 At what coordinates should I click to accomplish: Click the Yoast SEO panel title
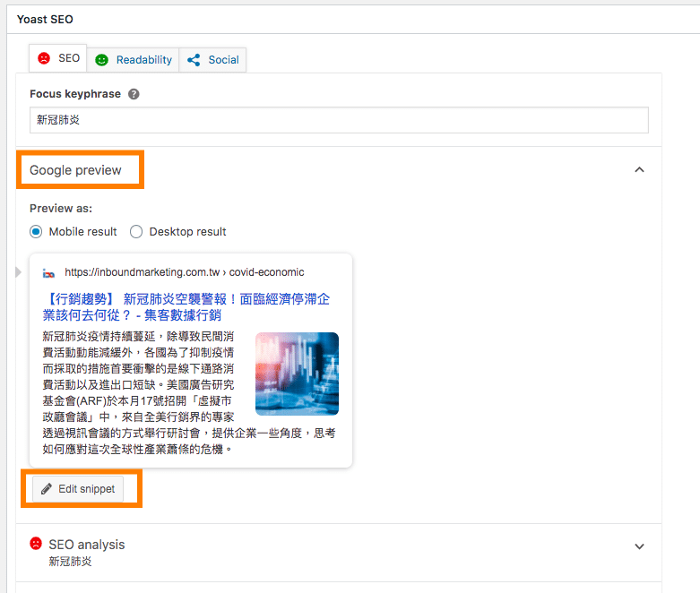[45, 19]
